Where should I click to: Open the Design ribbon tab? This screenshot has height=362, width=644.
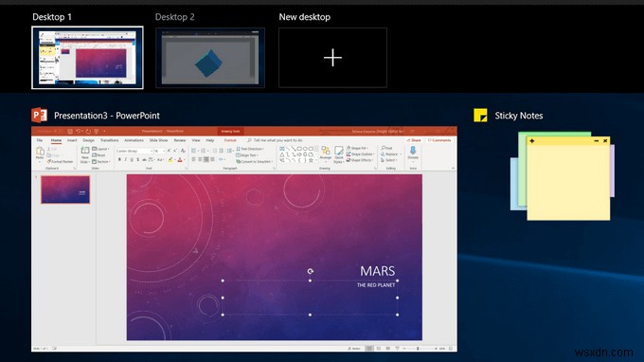tap(88, 140)
